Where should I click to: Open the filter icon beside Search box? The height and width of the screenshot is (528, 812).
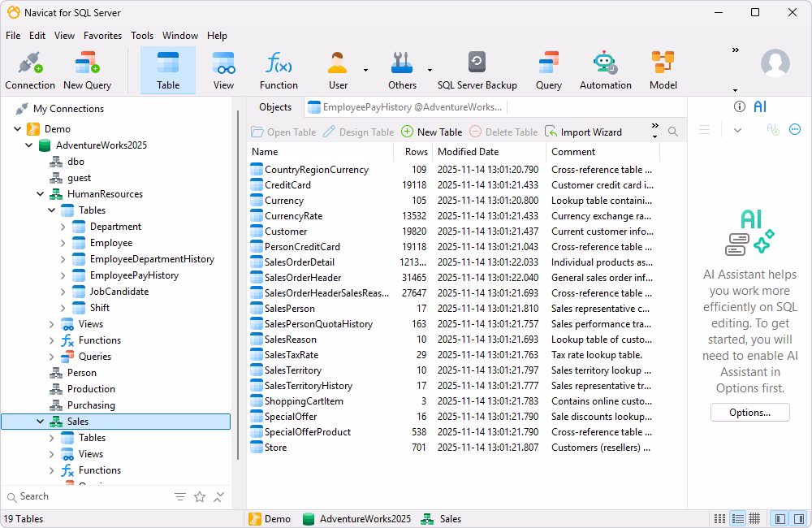(180, 497)
